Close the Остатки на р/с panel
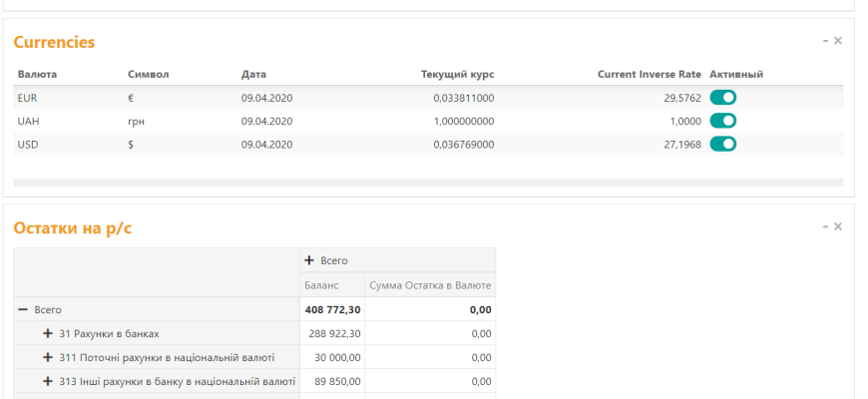Viewport: 868px width, 399px height. [x=838, y=226]
